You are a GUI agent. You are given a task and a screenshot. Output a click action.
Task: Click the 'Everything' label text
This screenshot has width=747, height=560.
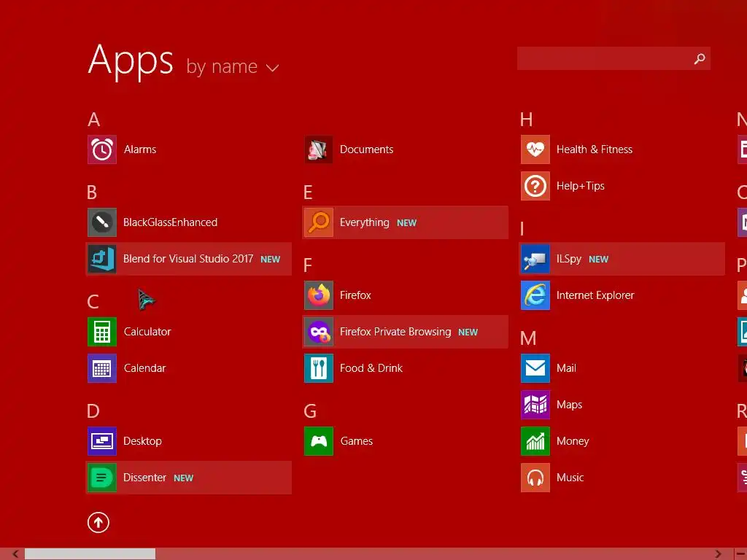(x=365, y=223)
